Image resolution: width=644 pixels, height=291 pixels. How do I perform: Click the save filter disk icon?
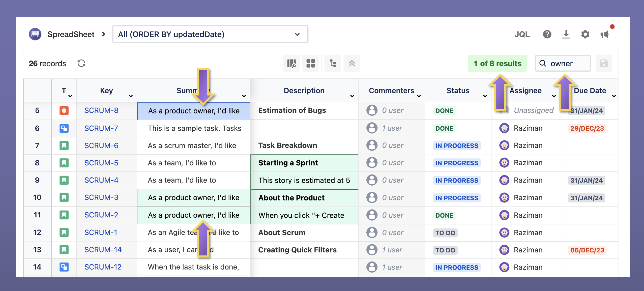coord(604,63)
